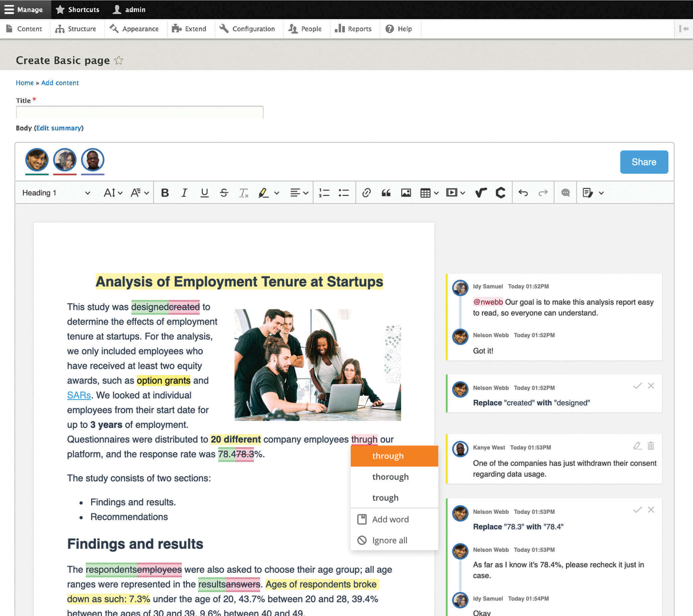
Task: Insert a hyperlink from the toolbar
Action: [x=366, y=192]
